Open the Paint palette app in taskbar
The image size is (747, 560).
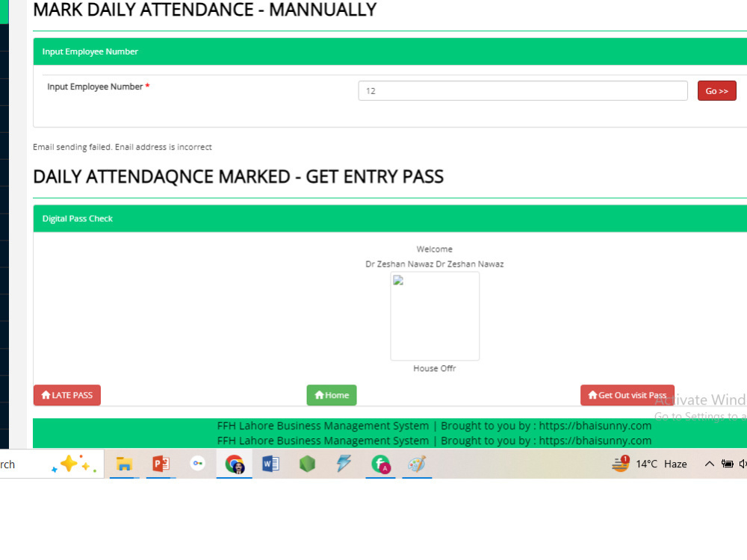417,464
